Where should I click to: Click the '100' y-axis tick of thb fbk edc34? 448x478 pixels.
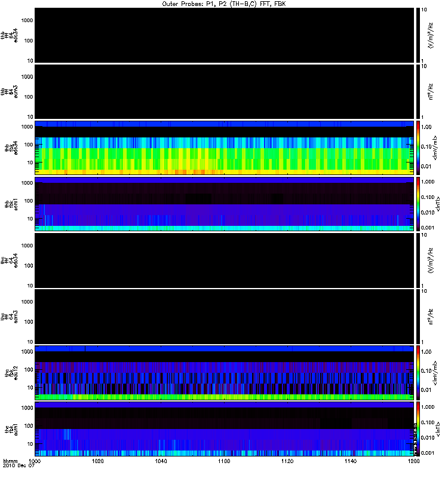(29, 145)
